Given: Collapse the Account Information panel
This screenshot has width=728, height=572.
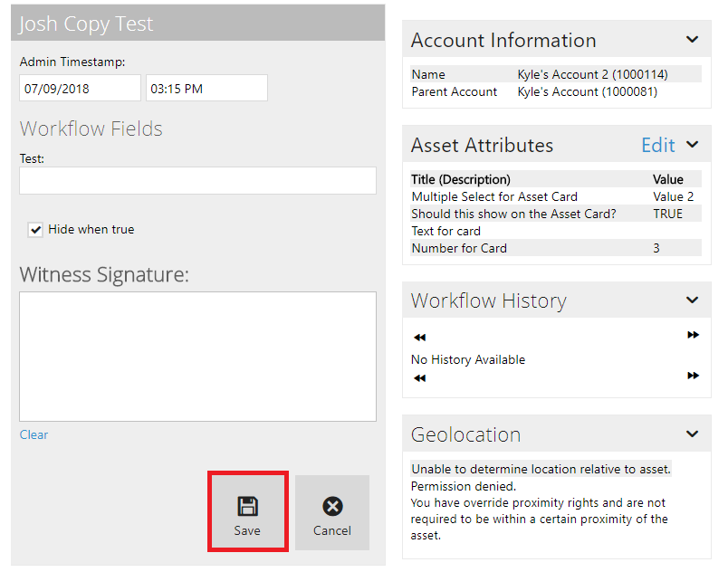Looking at the screenshot, I should coord(692,40).
